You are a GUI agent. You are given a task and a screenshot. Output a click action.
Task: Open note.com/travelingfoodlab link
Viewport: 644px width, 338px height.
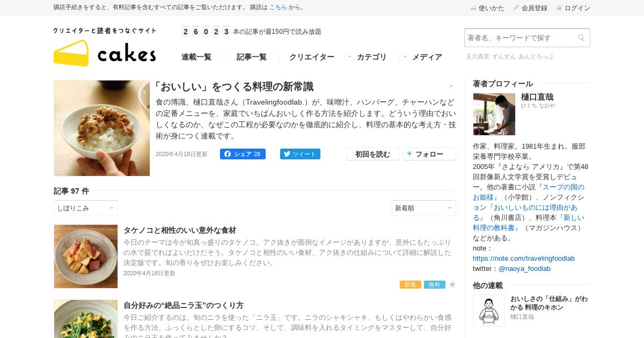point(524,259)
